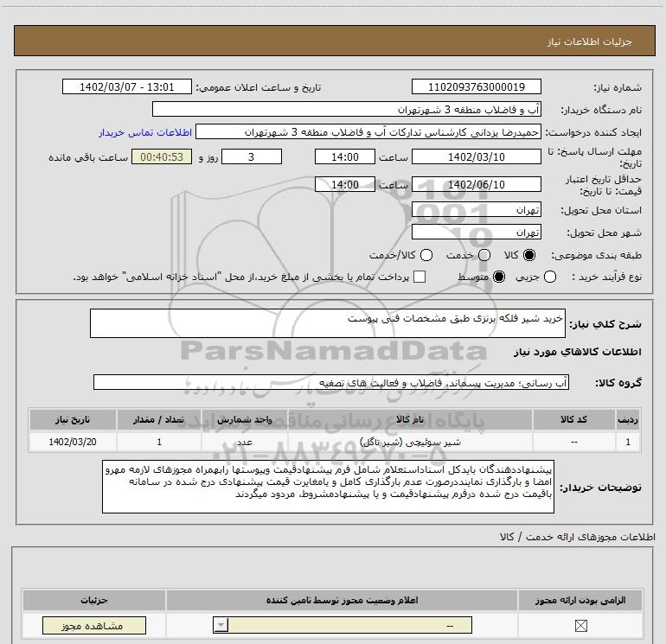Click the need date cell 1402/03/20
The image size is (666, 644).
click(x=73, y=442)
